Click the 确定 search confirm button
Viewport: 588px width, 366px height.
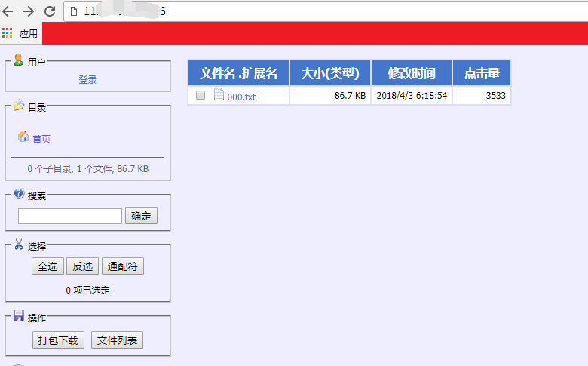click(142, 216)
